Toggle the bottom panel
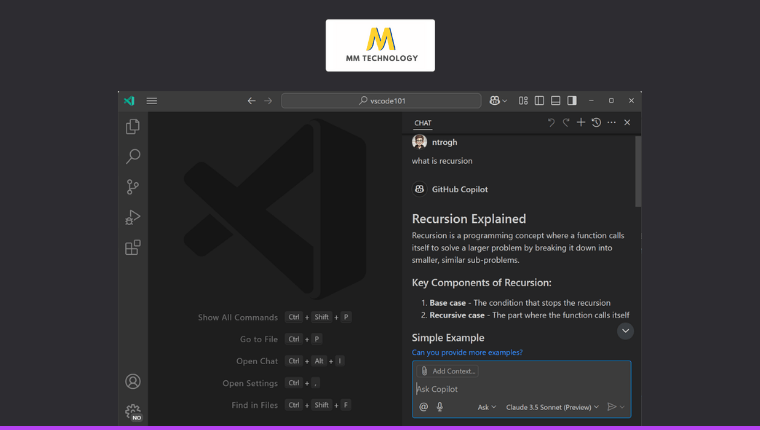This screenshot has height=430, width=760. click(x=556, y=101)
